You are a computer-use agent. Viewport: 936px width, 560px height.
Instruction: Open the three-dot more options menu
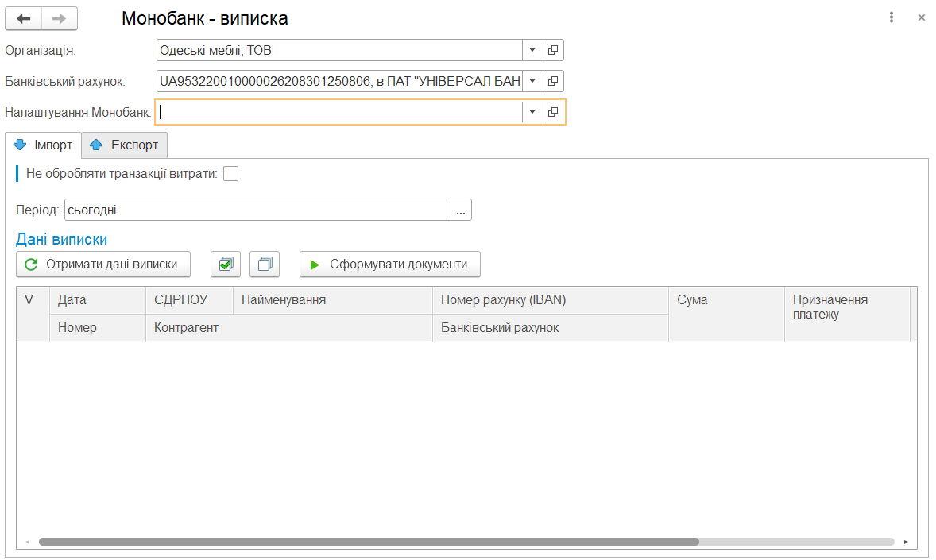892,17
